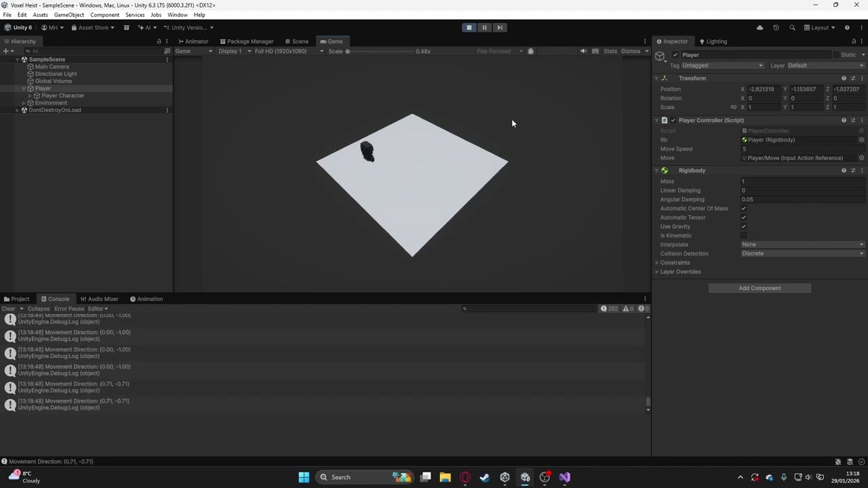Screen dimensions: 868x488
Task: Toggle the Static checkbox
Action: pos(837,55)
